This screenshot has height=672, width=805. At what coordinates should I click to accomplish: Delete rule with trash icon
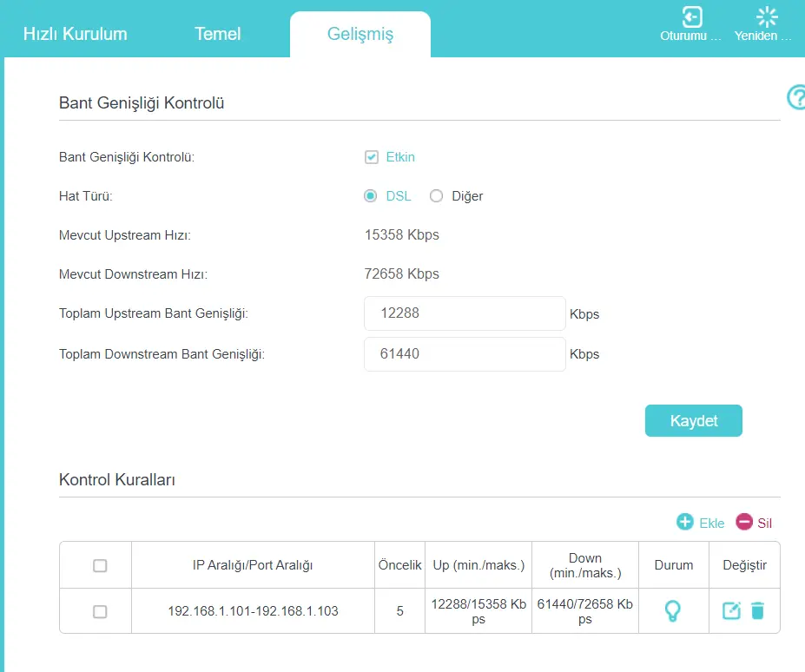758,610
